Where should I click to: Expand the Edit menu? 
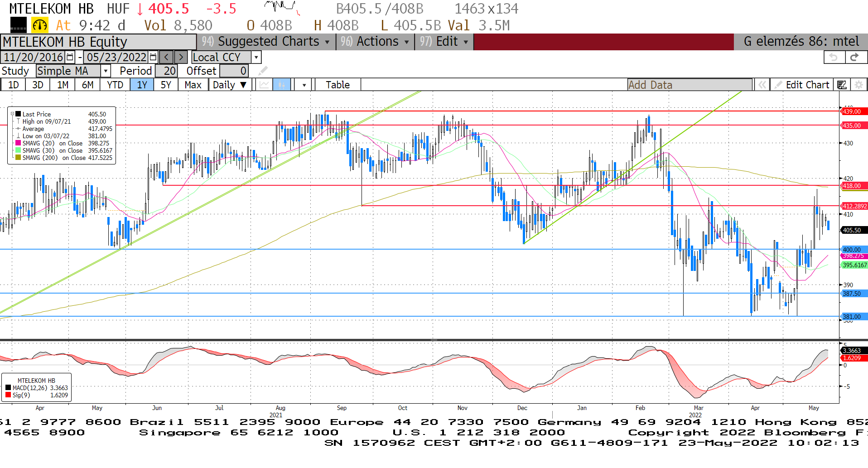[444, 42]
